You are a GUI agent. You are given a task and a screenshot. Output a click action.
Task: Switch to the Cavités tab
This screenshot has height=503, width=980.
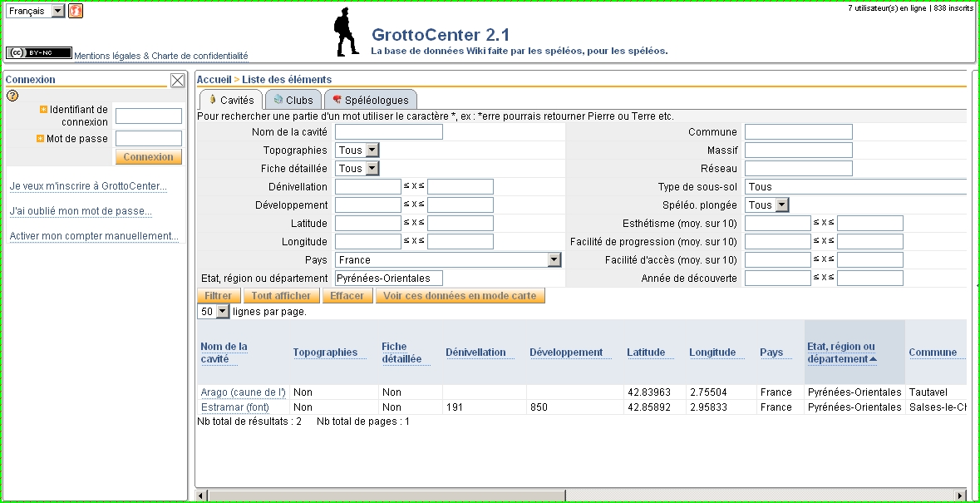(230, 100)
